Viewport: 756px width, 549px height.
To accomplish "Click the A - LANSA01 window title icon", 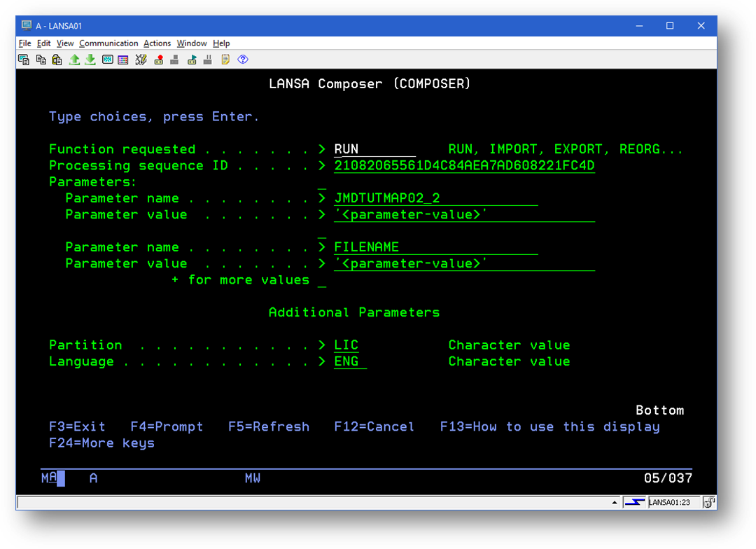I will click(x=27, y=26).
